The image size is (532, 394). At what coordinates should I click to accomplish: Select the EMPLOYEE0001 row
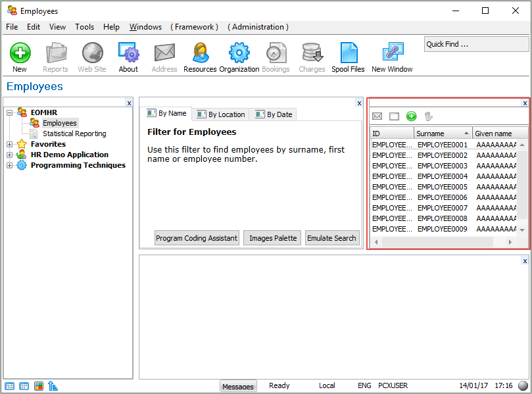(x=444, y=145)
